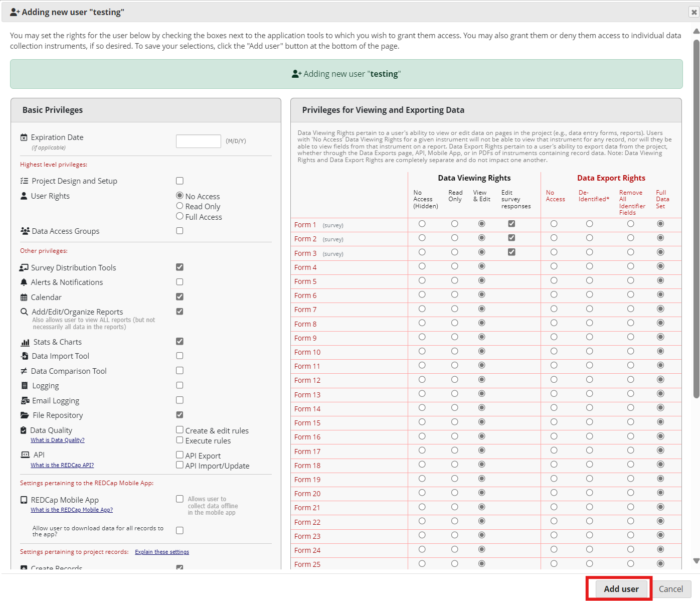This screenshot has width=700, height=601.
Task: Click the magnifying glass beside Add/Edit/Organize Reports
Action: pyautogui.click(x=24, y=311)
